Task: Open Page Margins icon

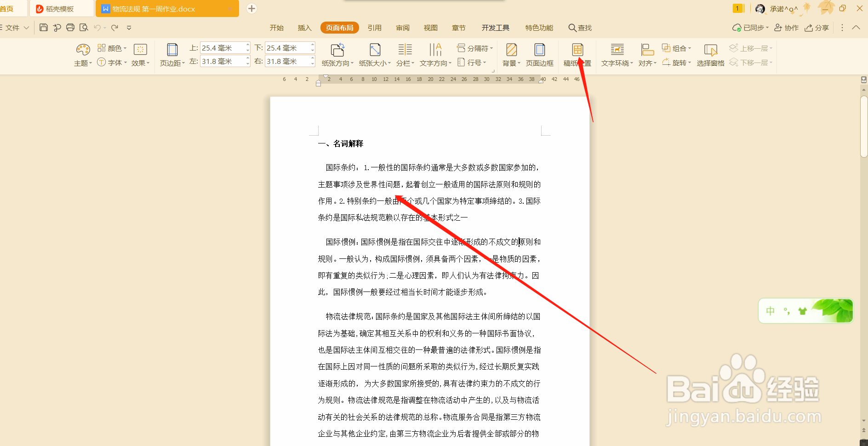Action: tap(172, 50)
